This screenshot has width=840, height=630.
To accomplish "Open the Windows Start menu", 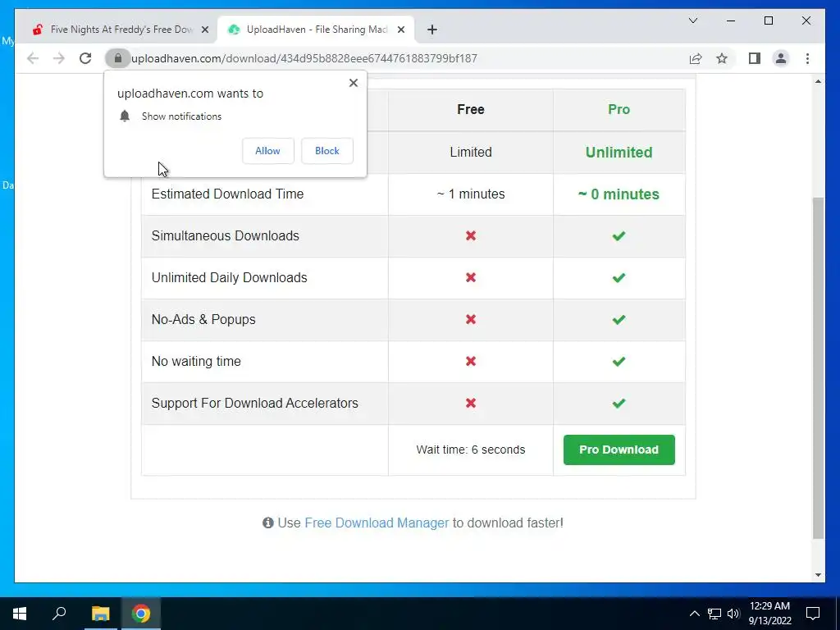I will (x=20, y=614).
